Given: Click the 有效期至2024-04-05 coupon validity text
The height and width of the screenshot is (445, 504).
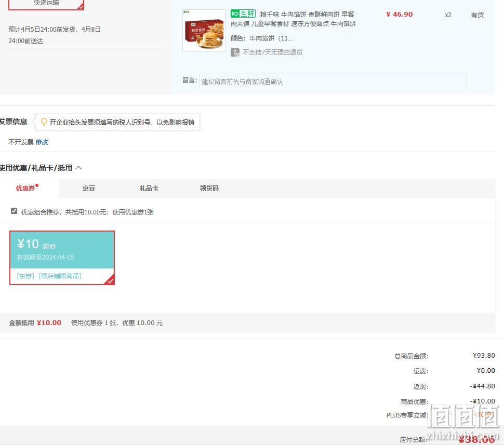Looking at the screenshot, I should (45, 258).
